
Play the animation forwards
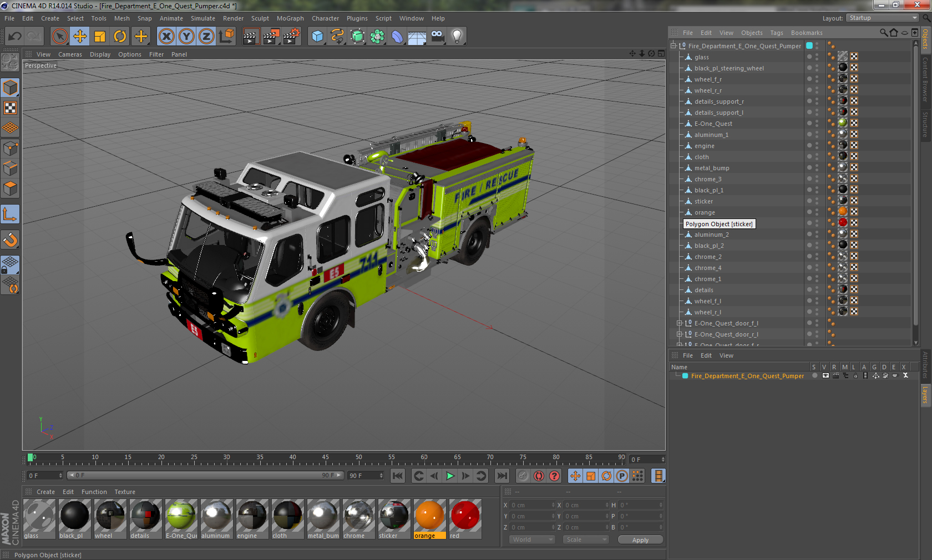(450, 476)
